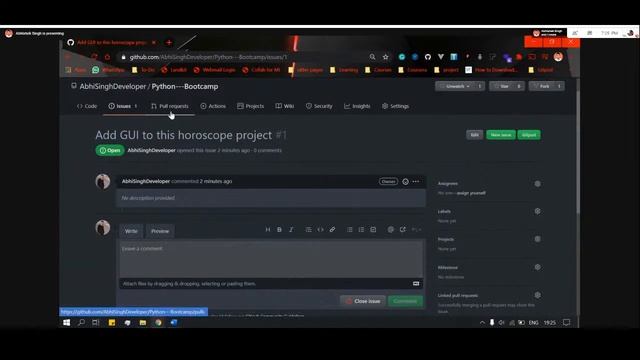View the Insights tab
The height and width of the screenshot is (360, 640).
click(357, 106)
